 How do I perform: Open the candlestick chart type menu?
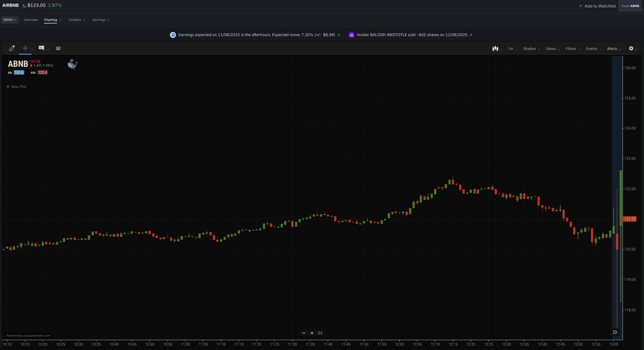[496, 48]
